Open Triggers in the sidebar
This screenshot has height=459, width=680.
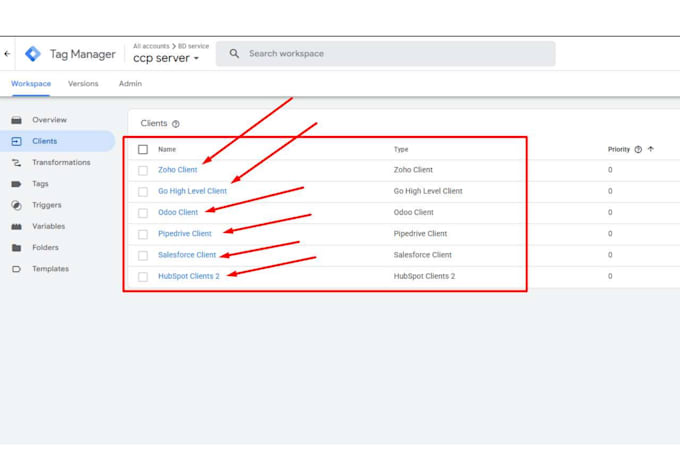(46, 205)
